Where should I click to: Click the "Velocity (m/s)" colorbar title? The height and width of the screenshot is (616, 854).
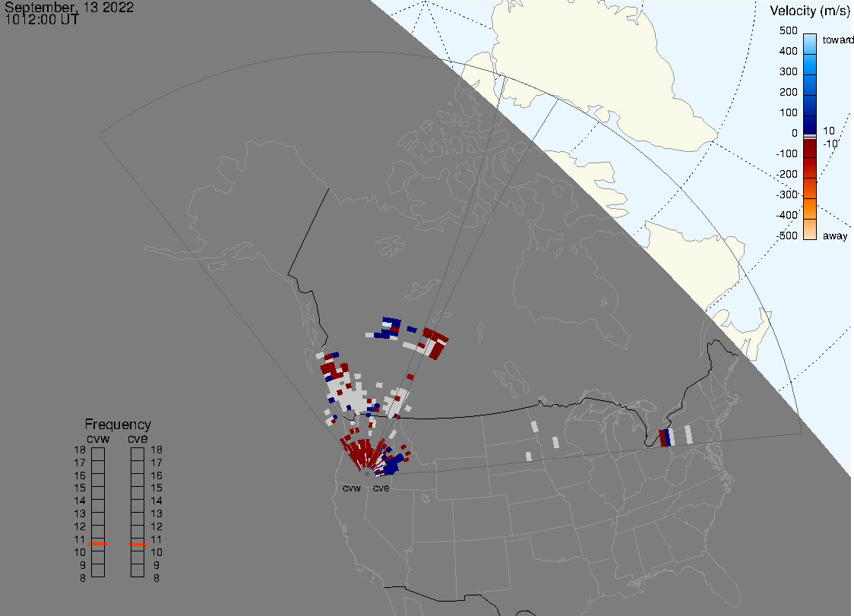(x=810, y=11)
